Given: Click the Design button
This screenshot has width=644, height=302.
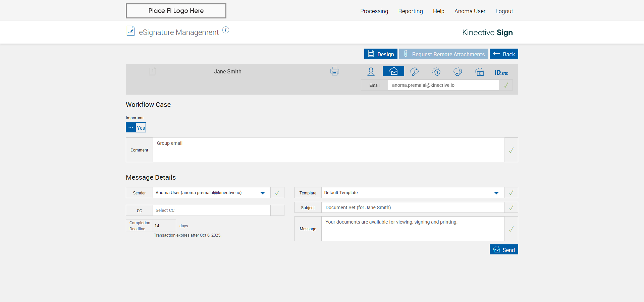Looking at the screenshot, I should [381, 54].
